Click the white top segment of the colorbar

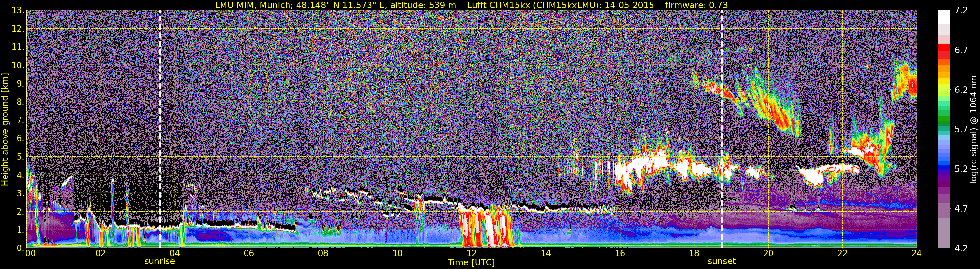944,17
